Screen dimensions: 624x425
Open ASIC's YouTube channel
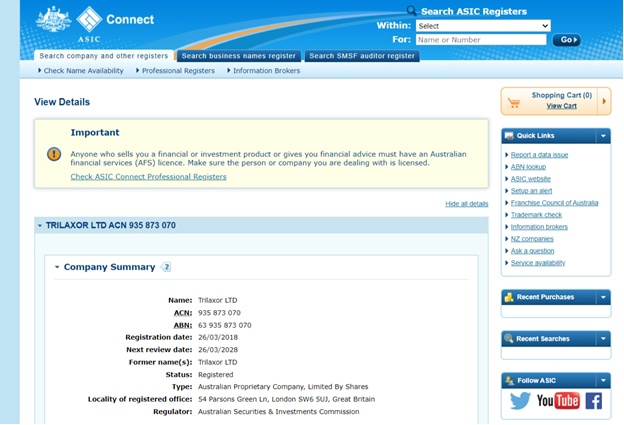[x=558, y=401]
